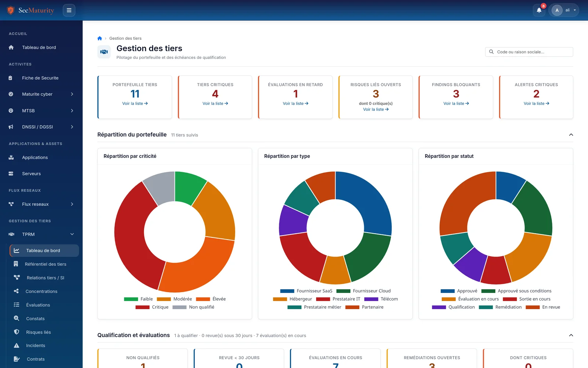Click the breadcrumb home icon
Image resolution: width=588 pixels, height=368 pixels.
(x=100, y=38)
